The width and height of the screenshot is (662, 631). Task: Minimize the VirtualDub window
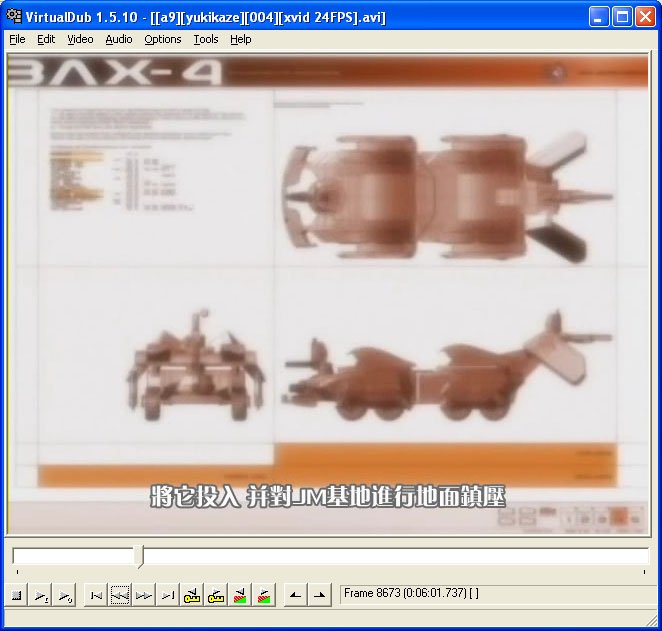(x=599, y=17)
